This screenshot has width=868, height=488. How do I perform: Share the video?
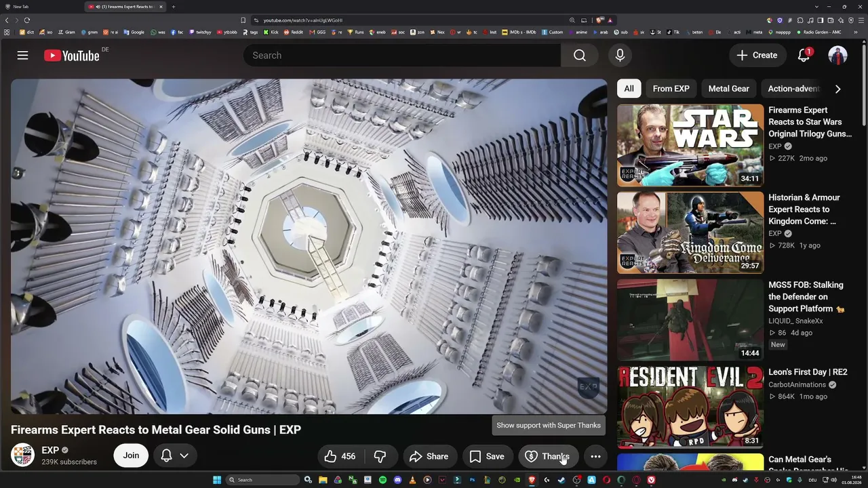tap(429, 456)
